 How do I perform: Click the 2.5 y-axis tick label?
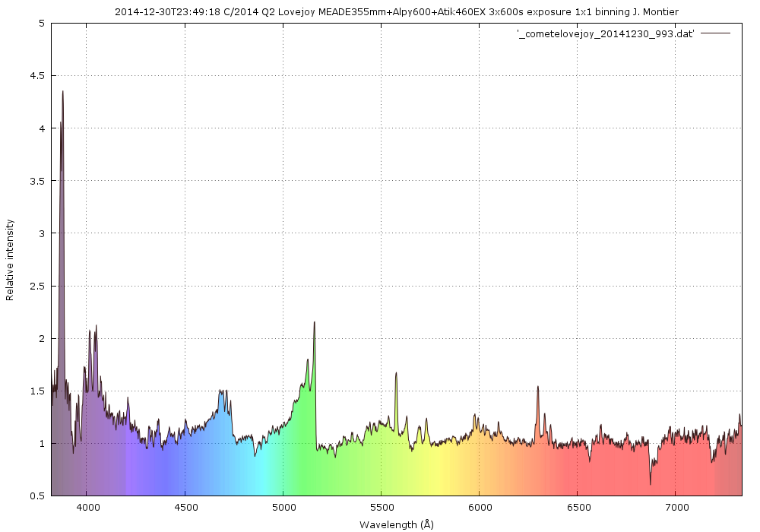point(36,286)
